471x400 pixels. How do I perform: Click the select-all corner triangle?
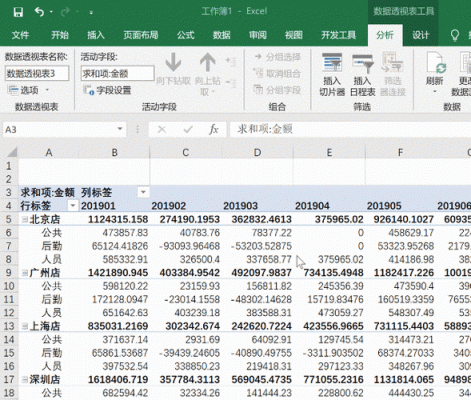click(x=12, y=152)
